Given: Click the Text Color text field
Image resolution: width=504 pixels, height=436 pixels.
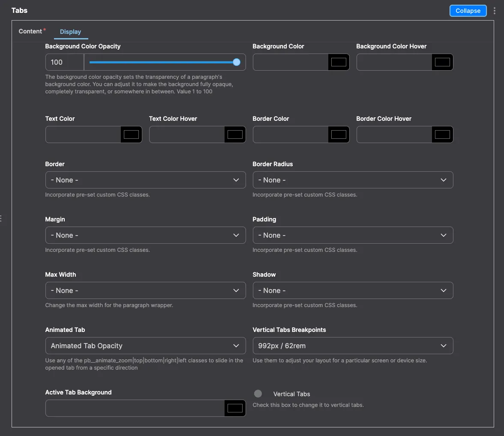Looking at the screenshot, I should 83,134.
